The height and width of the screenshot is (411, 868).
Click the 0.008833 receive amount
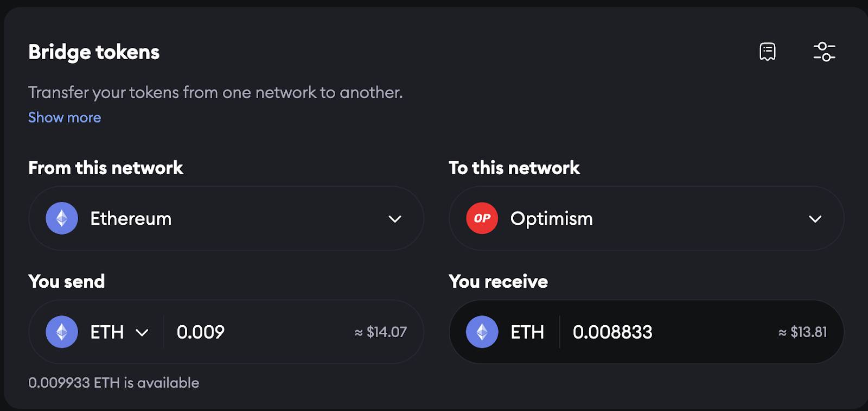[x=612, y=332]
